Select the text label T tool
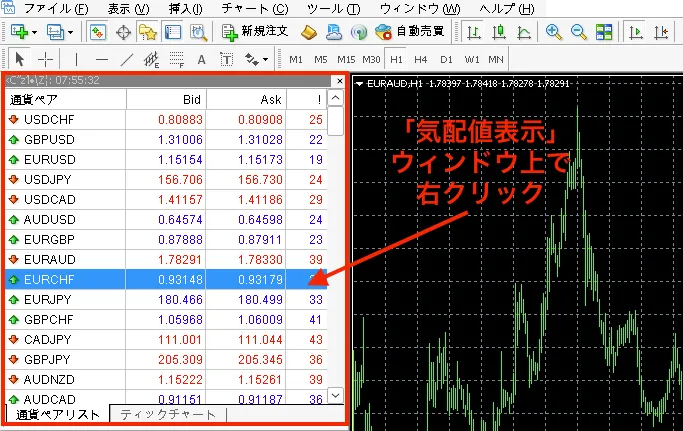Image resolution: width=683 pixels, height=431 pixels. click(227, 59)
